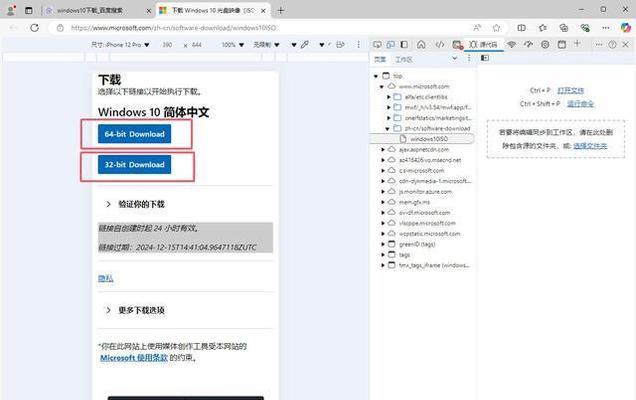Close the windows10 Baidu search tab

148,11
